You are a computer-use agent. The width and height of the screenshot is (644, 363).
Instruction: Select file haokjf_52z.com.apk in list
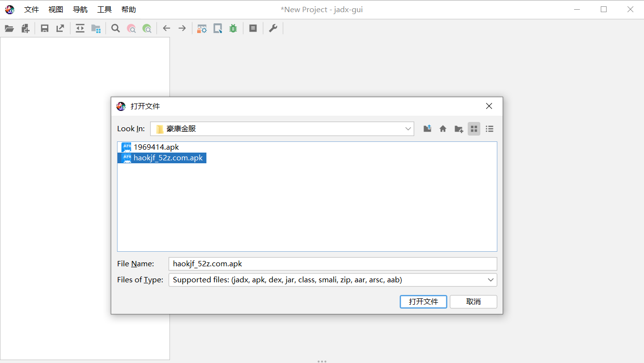(162, 158)
